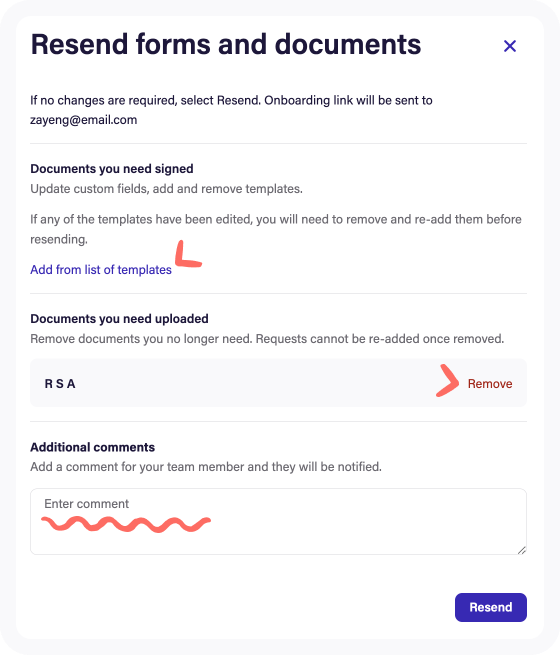Click the Update custom fields description text

[166, 189]
